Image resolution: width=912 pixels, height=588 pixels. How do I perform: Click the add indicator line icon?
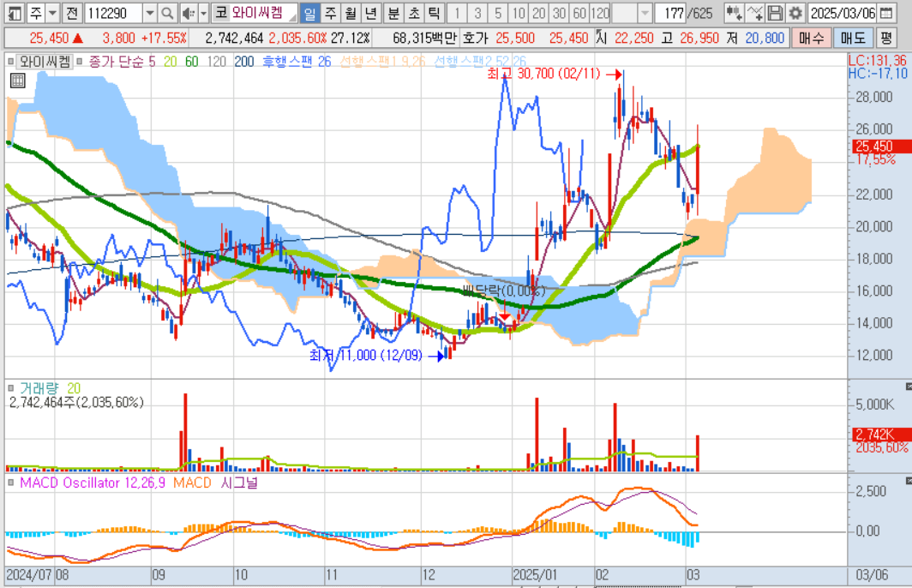point(754,12)
